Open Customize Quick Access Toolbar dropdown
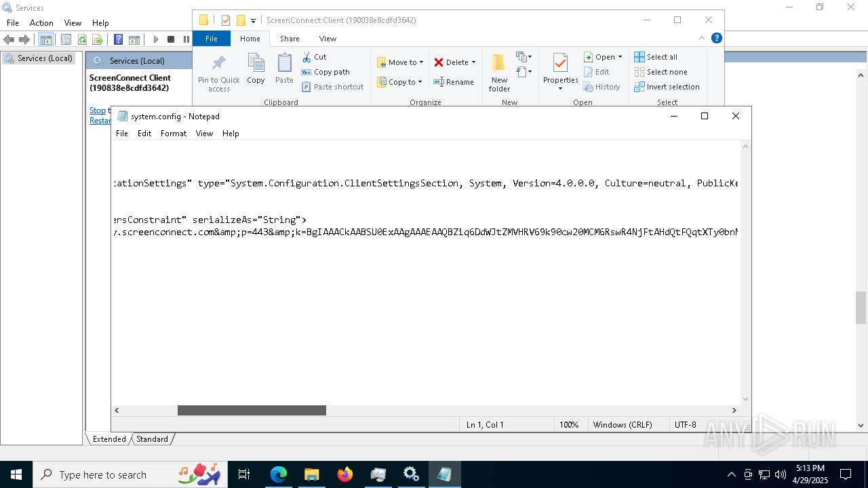This screenshot has height=488, width=868. [253, 21]
